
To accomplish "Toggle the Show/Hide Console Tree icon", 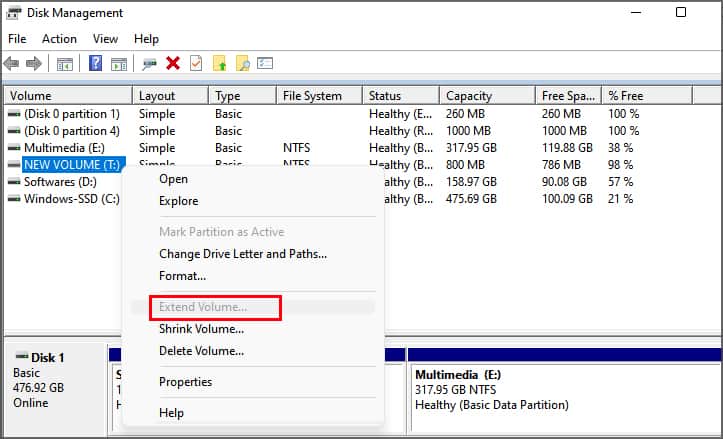I will click(x=65, y=64).
